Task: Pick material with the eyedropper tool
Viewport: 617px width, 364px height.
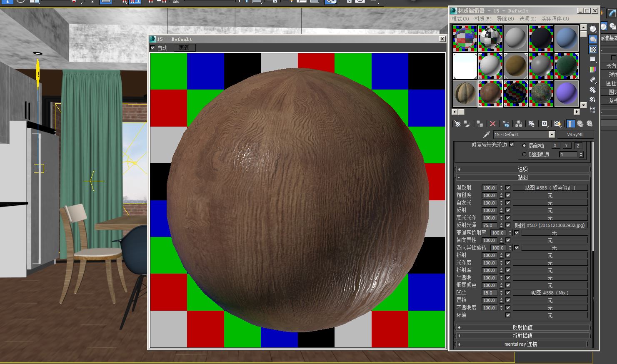Action: coord(486,135)
